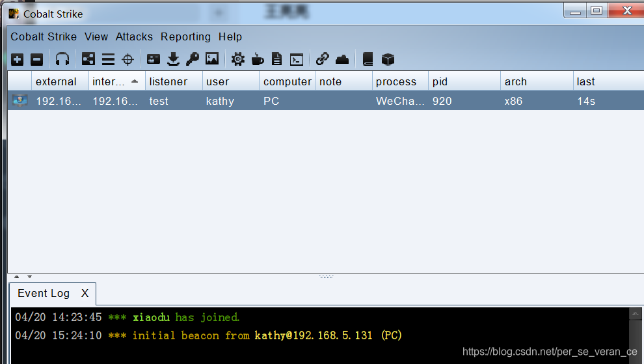Screen dimensions: 644x364
Task: Click 'kathy@192.168.5.131' in the event log
Action: [x=314, y=335]
